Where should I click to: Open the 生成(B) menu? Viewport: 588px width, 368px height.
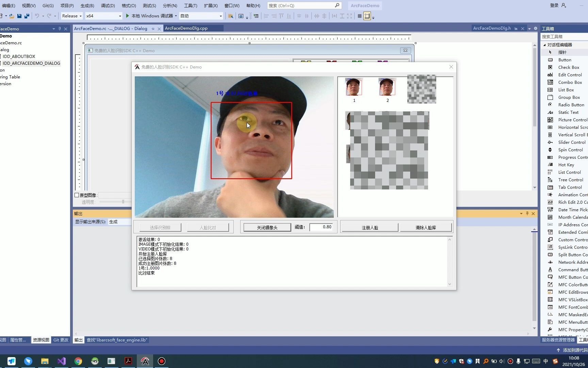click(x=87, y=5)
